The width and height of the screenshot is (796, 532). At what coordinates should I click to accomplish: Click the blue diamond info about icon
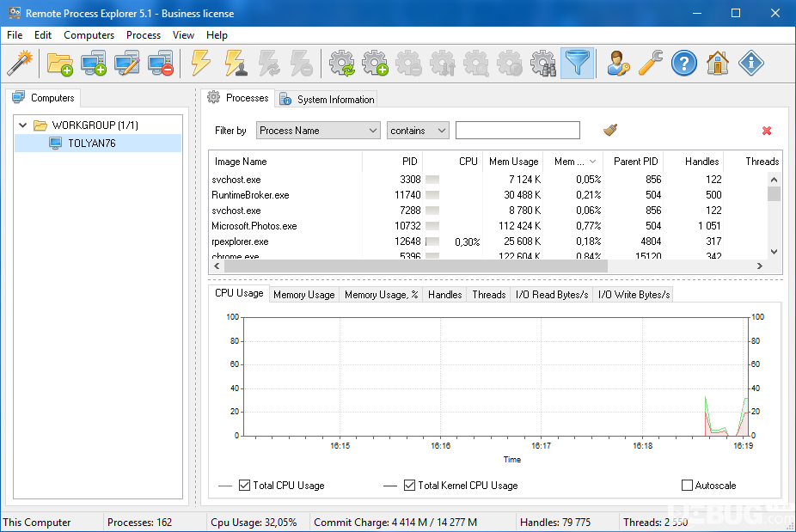point(750,64)
